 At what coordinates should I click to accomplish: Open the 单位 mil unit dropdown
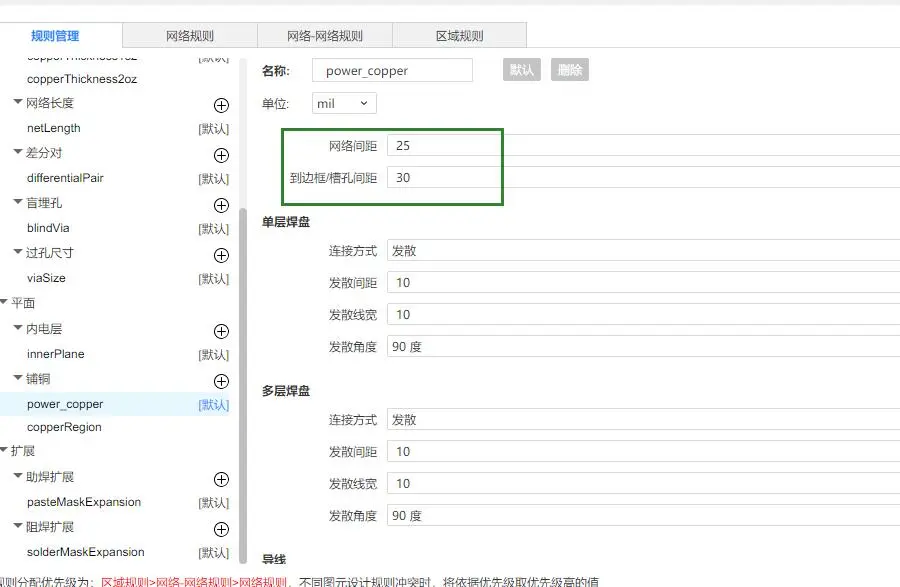[x=345, y=103]
